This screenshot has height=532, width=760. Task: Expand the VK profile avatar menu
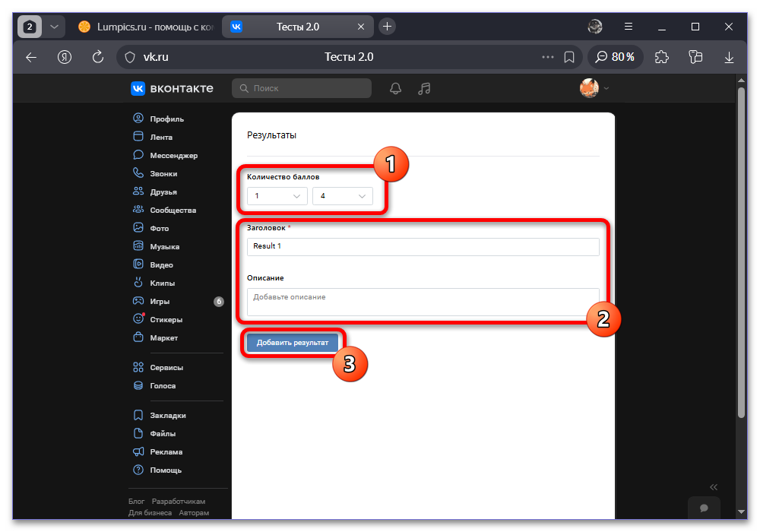pyautogui.click(x=594, y=88)
